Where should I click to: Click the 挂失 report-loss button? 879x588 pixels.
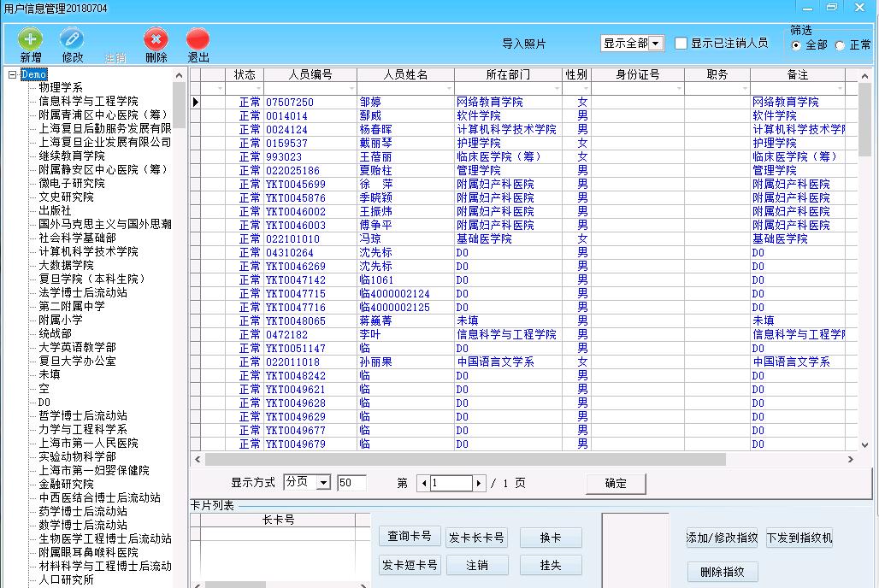(550, 565)
